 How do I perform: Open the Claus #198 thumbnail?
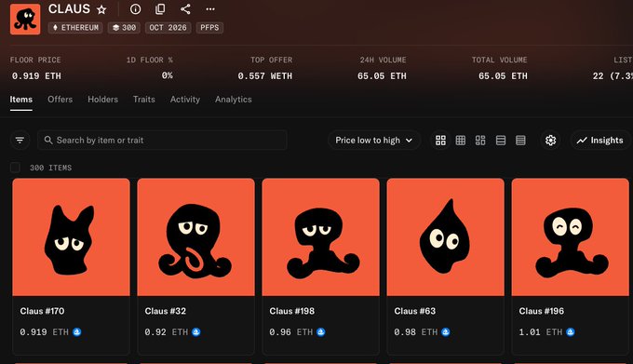320,237
